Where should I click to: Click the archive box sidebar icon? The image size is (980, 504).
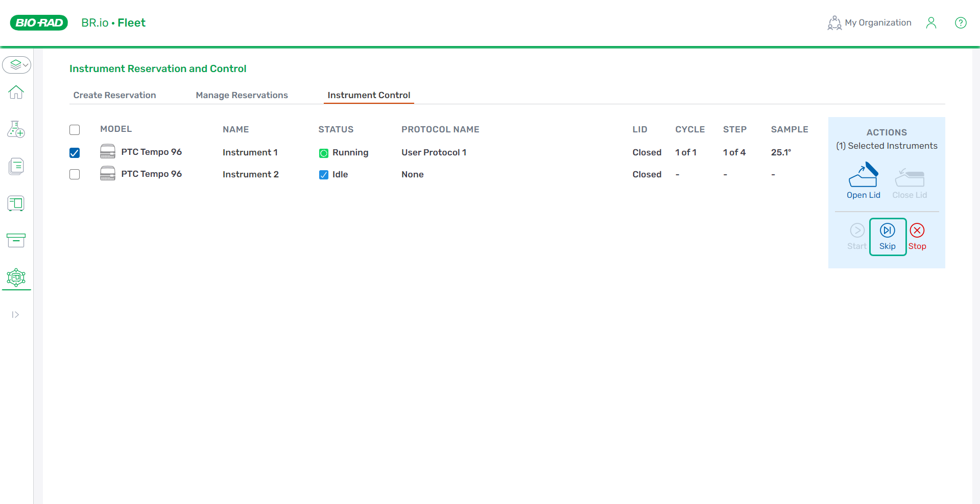click(x=16, y=240)
